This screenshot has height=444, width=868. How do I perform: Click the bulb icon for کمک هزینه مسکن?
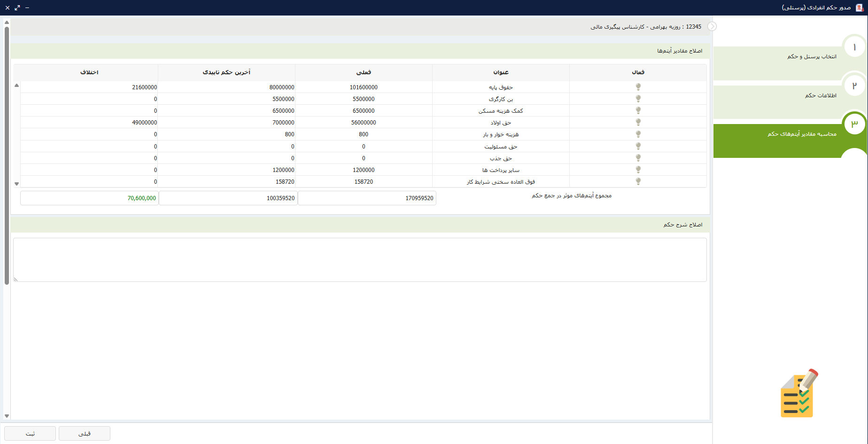(638, 110)
